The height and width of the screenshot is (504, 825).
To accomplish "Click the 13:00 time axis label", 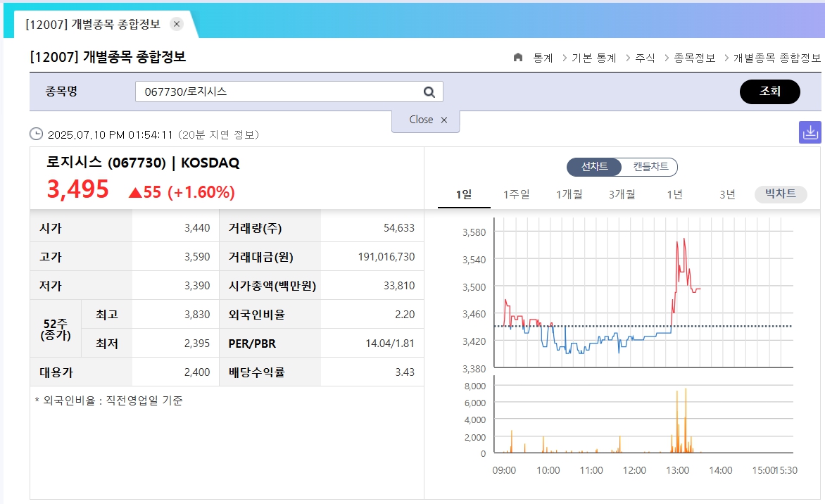I will (677, 470).
